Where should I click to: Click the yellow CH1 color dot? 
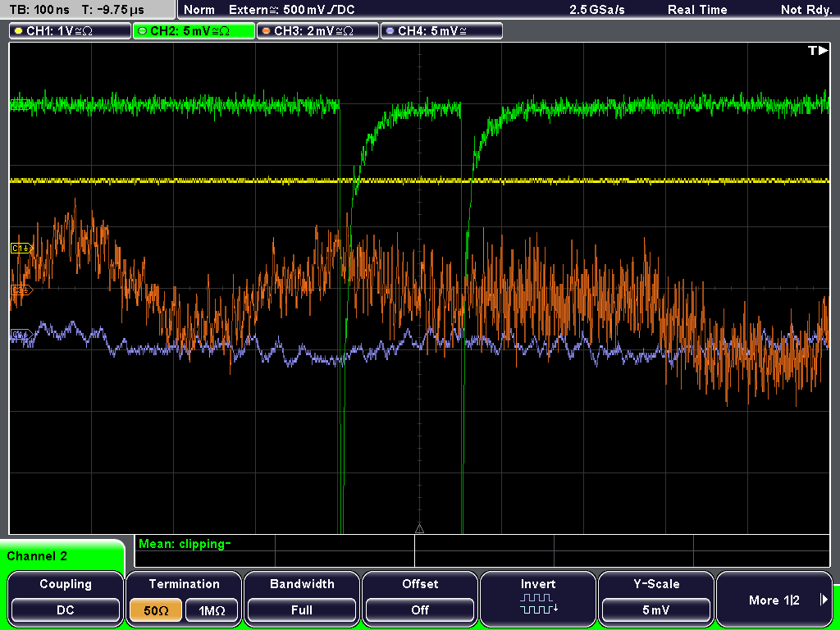(18, 31)
